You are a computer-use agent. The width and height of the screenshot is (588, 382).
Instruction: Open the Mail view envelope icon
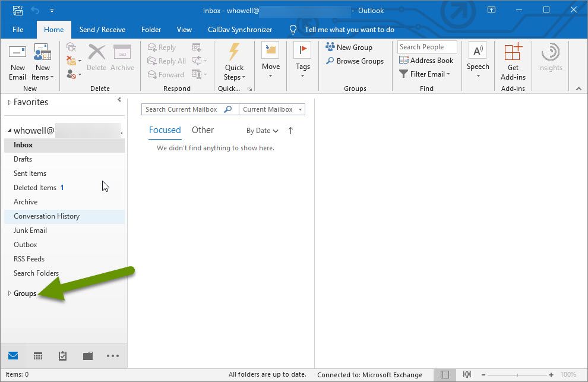click(13, 356)
